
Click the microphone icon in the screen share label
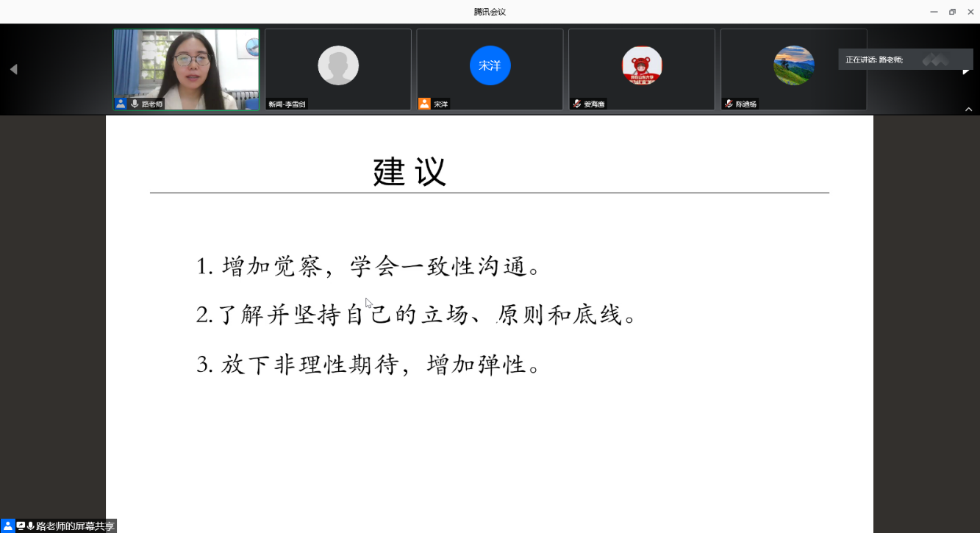coord(31,526)
